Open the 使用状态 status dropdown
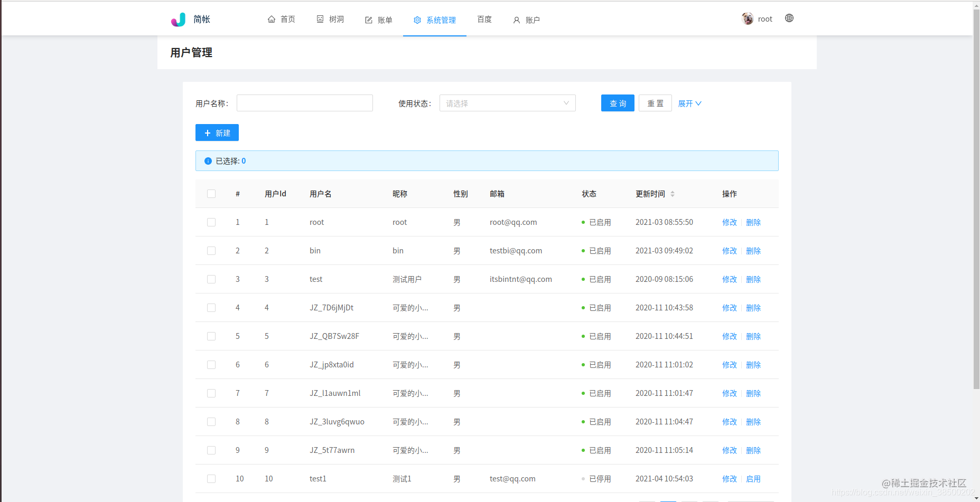The height and width of the screenshot is (502, 980). (507, 103)
